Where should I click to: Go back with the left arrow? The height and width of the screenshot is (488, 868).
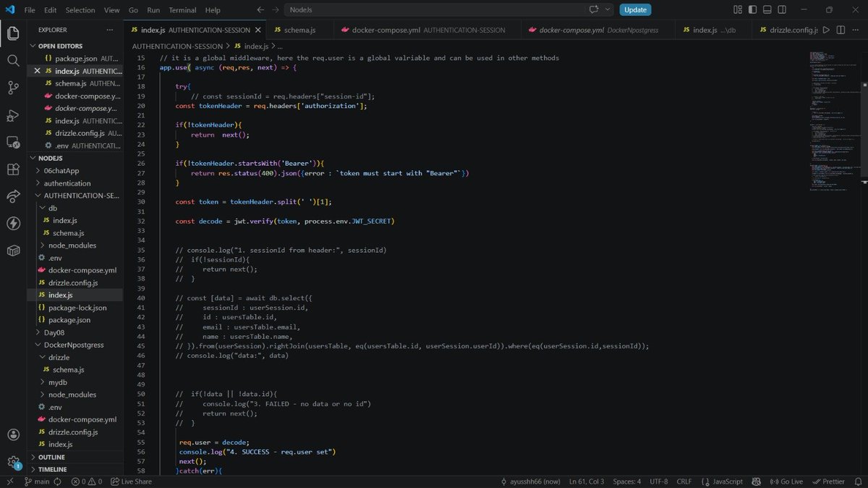coord(261,10)
